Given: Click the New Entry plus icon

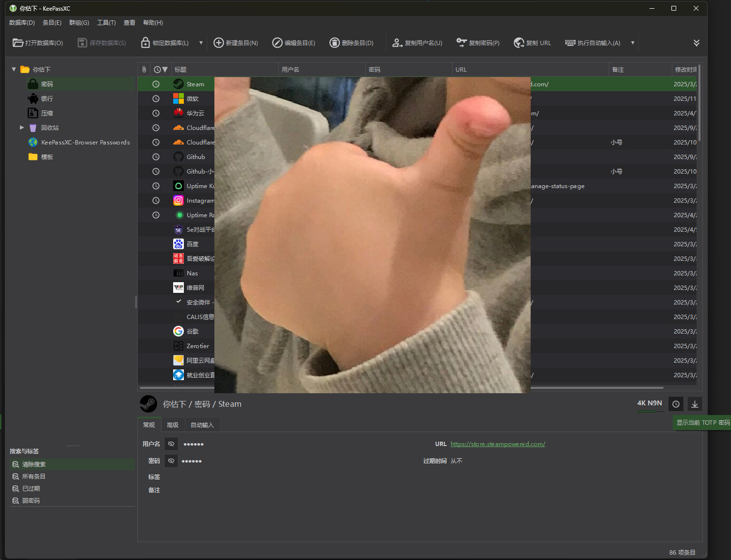Looking at the screenshot, I should coord(219,43).
